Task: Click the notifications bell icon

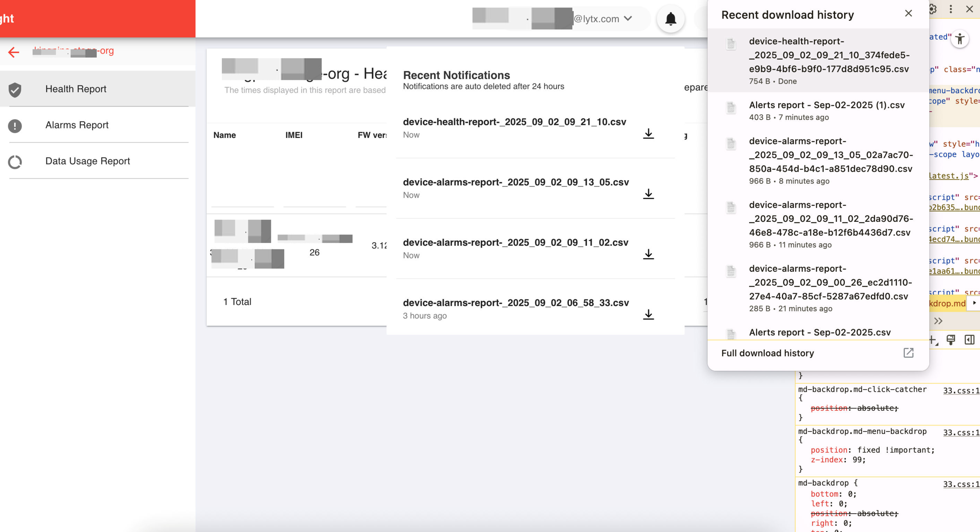Action: [x=670, y=18]
